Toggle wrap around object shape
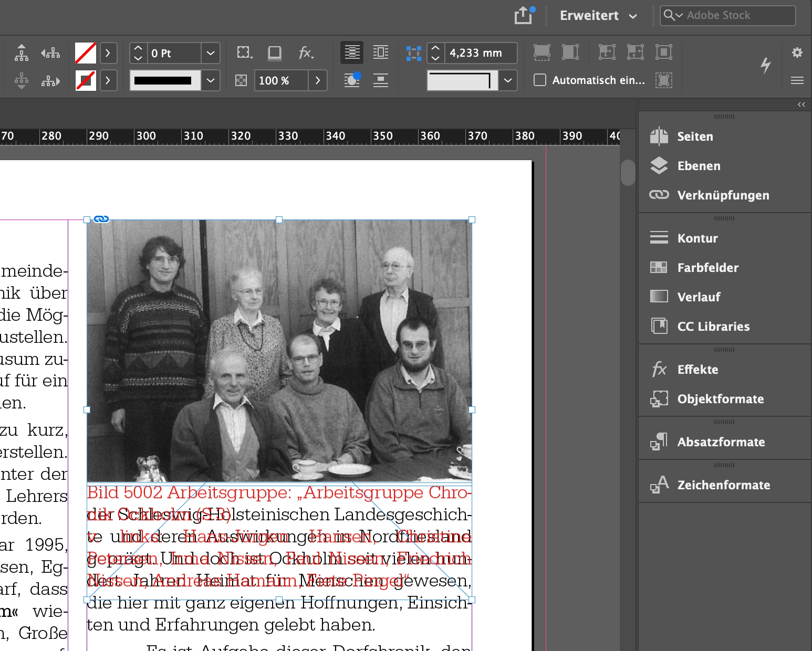Image resolution: width=812 pixels, height=651 pixels. tap(352, 80)
